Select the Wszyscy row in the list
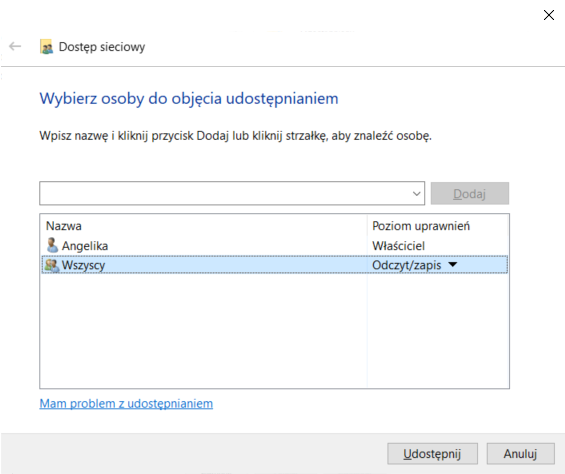 click(275, 265)
